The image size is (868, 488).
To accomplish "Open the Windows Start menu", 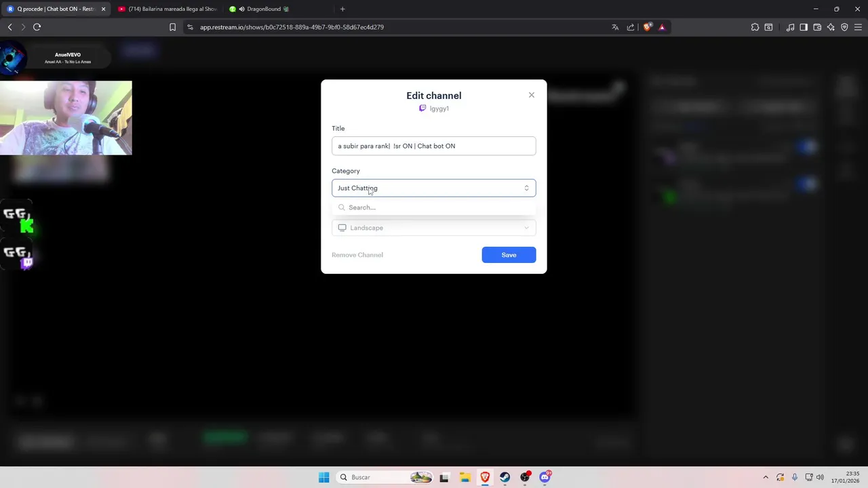I will pos(324,477).
